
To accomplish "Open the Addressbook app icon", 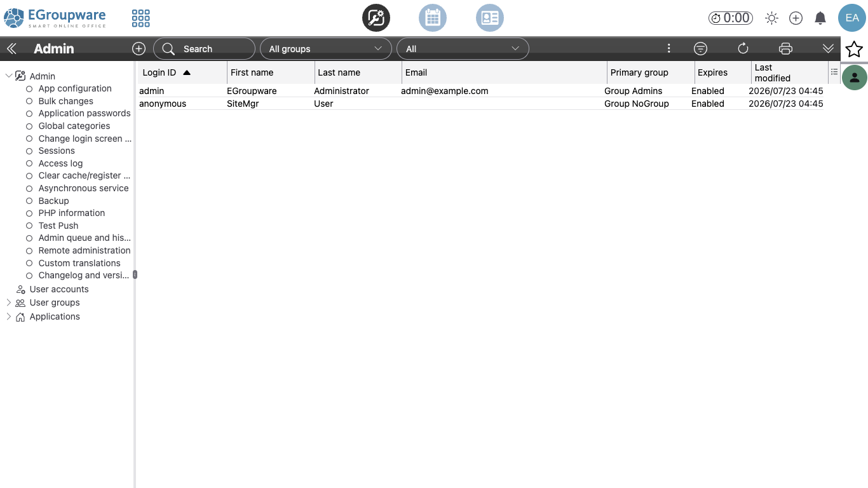I will point(490,18).
